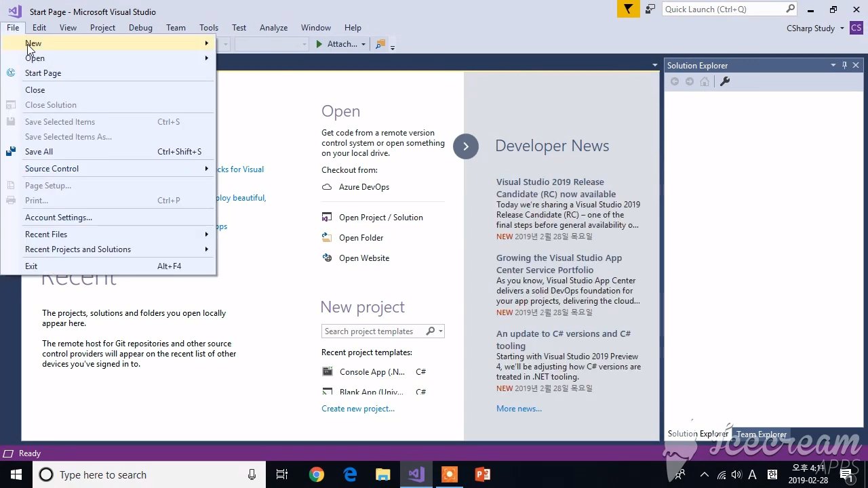This screenshot has height=488, width=868.
Task: Click Create new project link
Action: [358, 409]
